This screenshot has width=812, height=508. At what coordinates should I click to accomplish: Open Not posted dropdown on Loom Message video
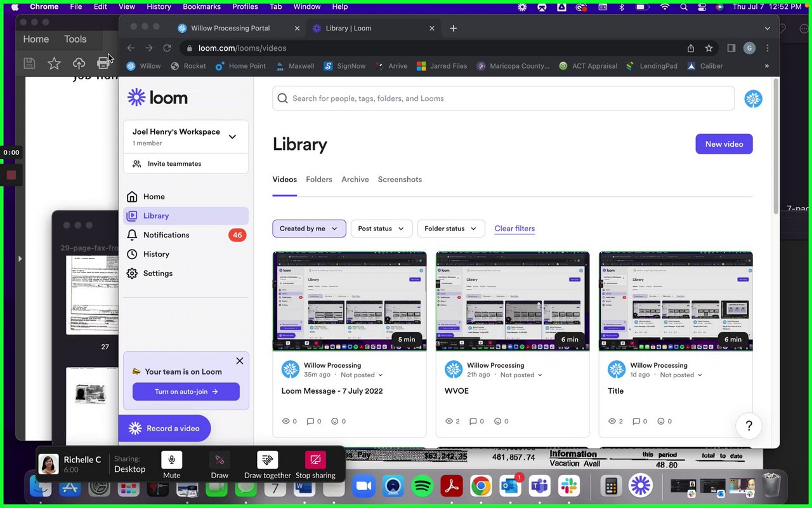(362, 375)
